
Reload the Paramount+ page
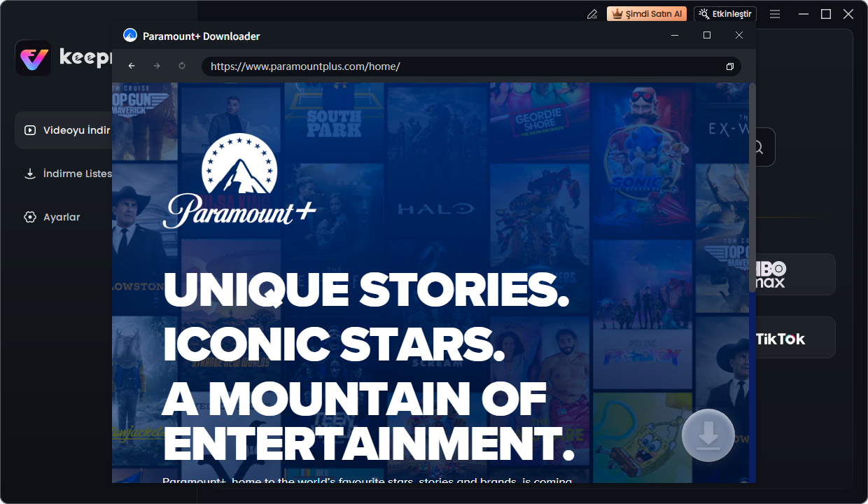click(182, 66)
